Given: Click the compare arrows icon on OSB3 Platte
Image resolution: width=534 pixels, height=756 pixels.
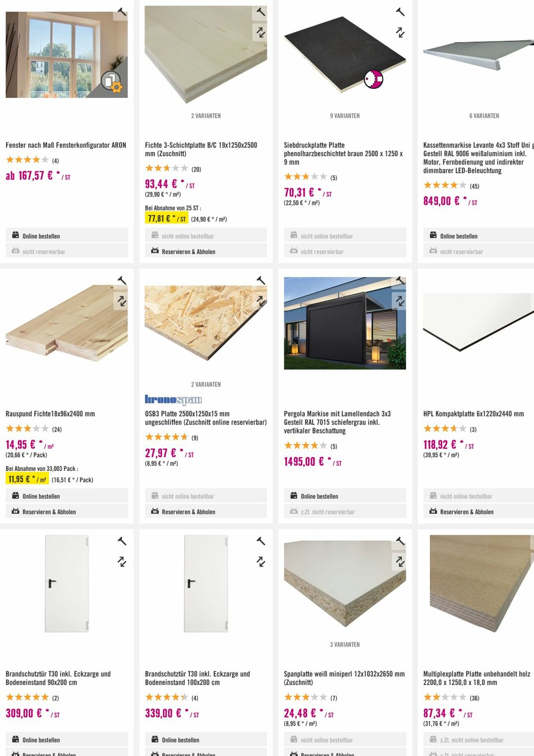Looking at the screenshot, I should [x=260, y=301].
